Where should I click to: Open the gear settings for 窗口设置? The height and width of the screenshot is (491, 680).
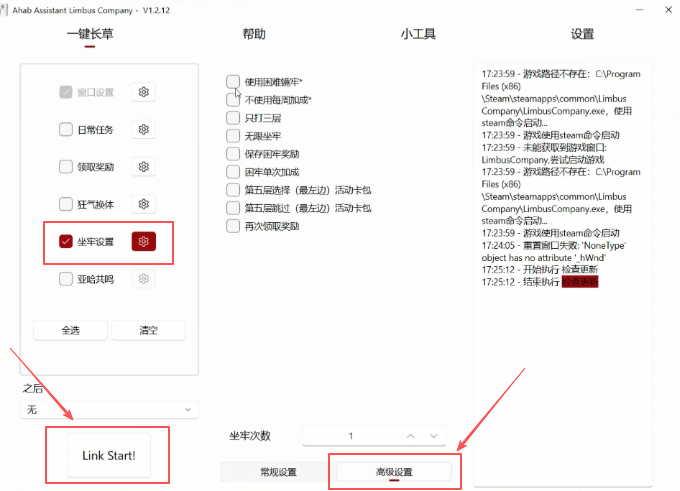pyautogui.click(x=145, y=92)
